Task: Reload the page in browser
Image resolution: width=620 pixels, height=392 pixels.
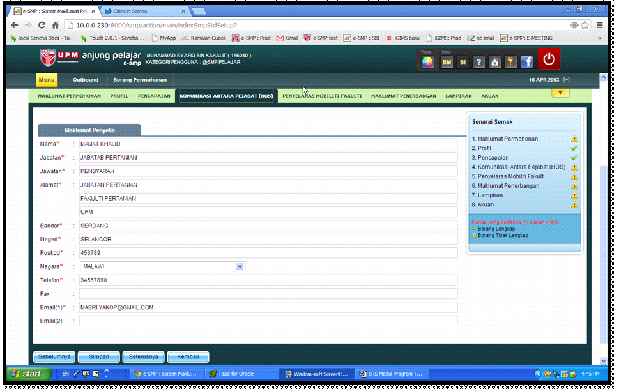Action: pos(41,25)
